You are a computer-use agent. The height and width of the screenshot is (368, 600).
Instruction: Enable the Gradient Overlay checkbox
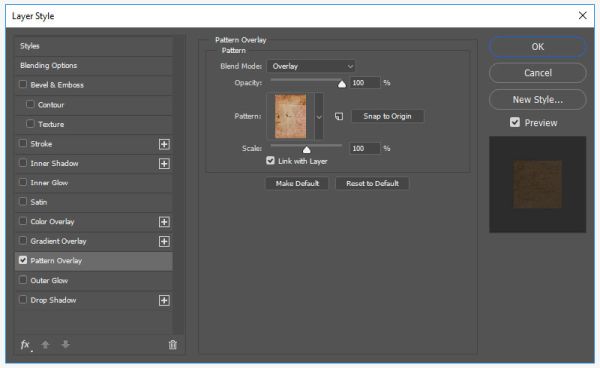23,241
